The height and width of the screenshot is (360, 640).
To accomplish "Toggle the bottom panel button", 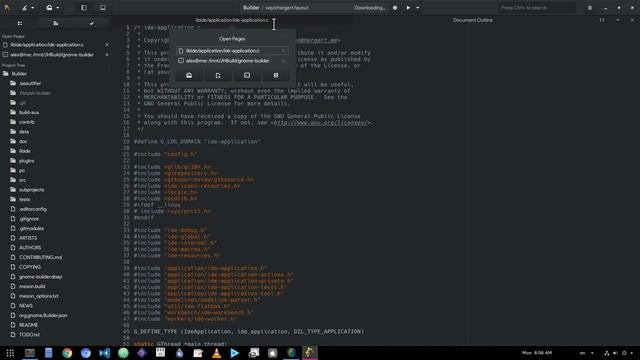I will point(103,7).
